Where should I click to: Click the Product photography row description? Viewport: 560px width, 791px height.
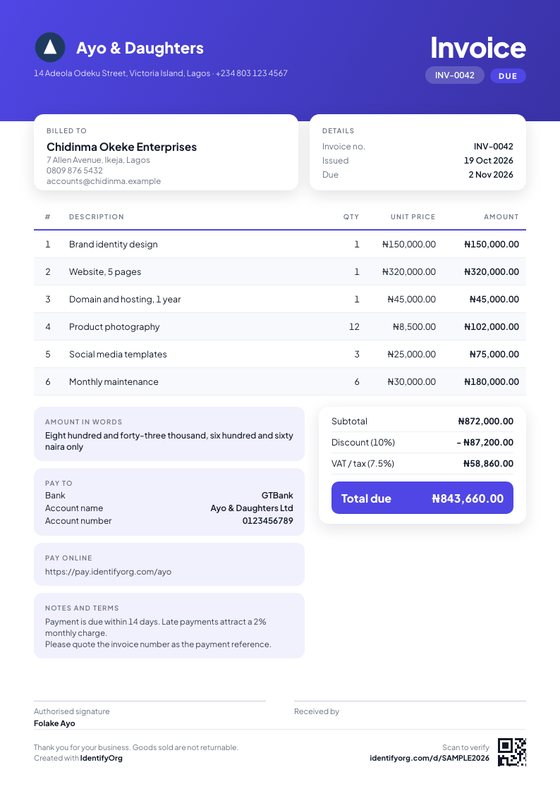(114, 327)
